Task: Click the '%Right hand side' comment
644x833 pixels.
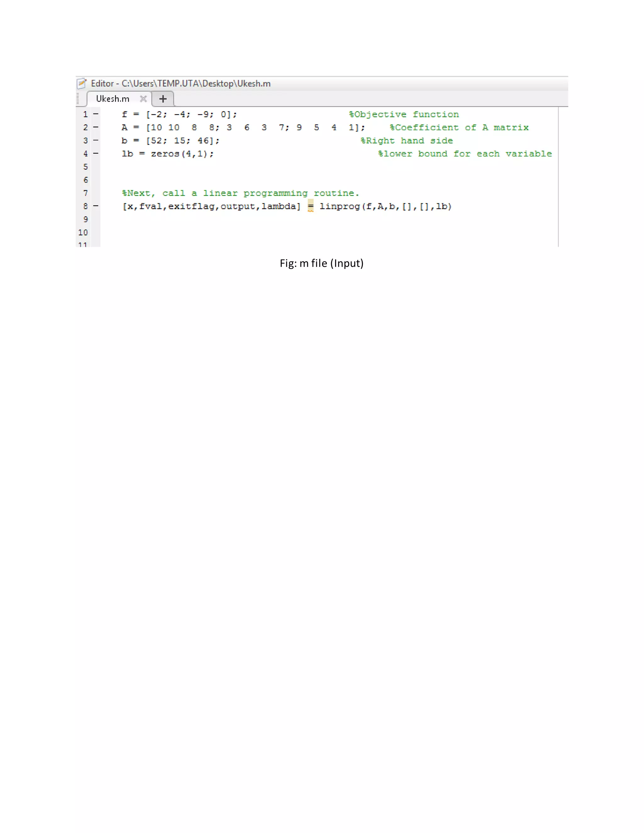Action: (x=407, y=141)
